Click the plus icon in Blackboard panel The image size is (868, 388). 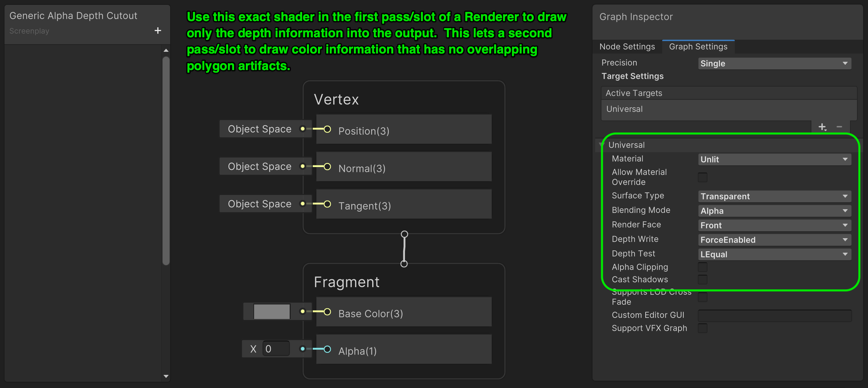click(x=158, y=31)
